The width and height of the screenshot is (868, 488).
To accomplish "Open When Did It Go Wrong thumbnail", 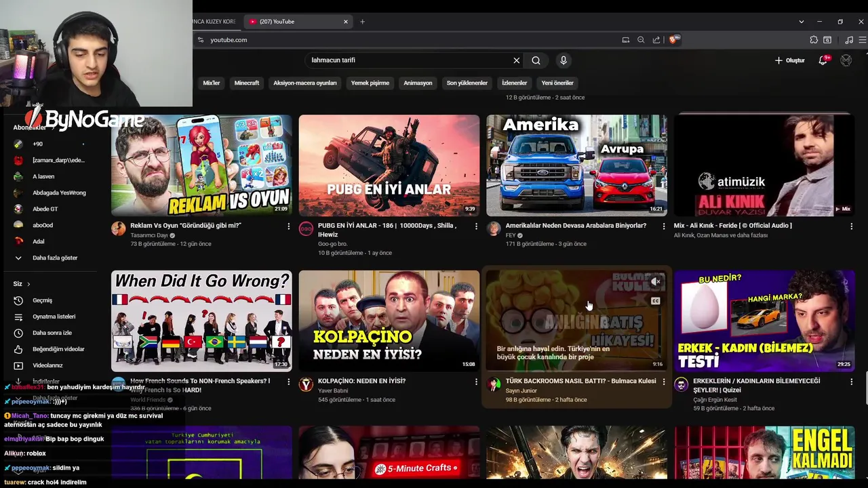I will pos(201,321).
